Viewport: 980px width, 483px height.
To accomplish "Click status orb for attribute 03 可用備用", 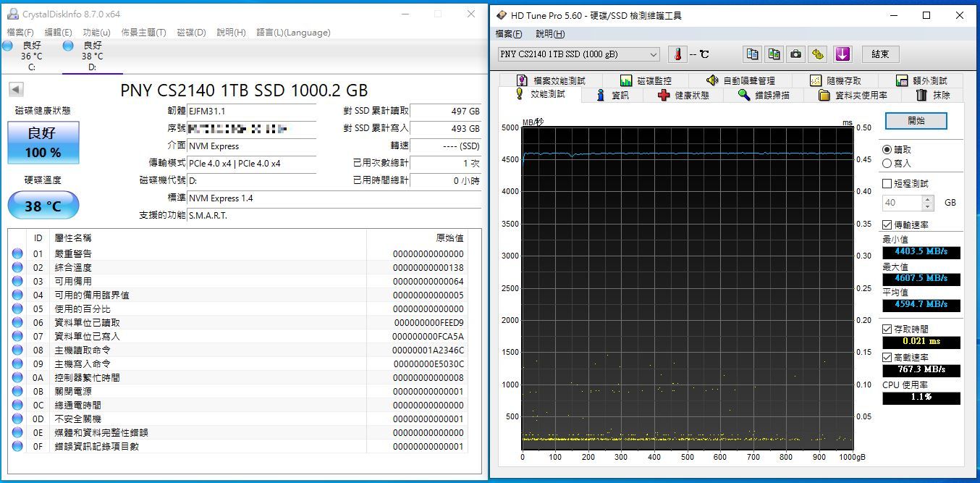I will pos(17,282).
